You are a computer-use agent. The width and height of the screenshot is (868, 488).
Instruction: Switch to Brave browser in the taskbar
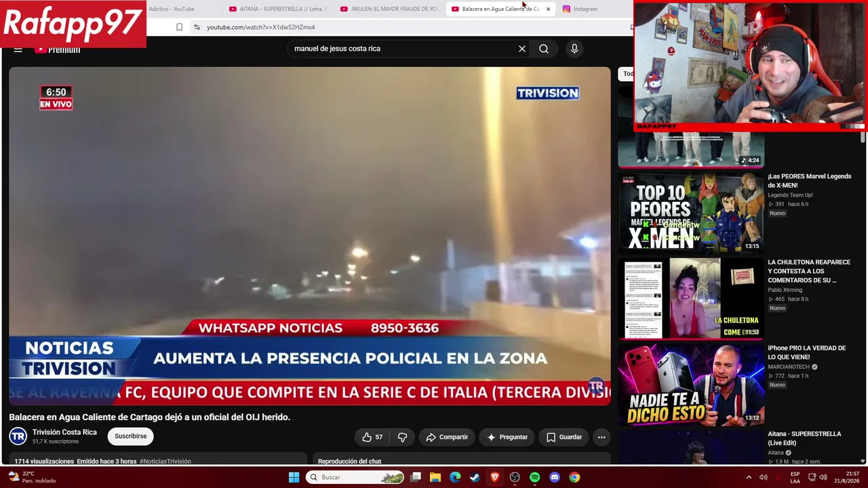click(495, 477)
